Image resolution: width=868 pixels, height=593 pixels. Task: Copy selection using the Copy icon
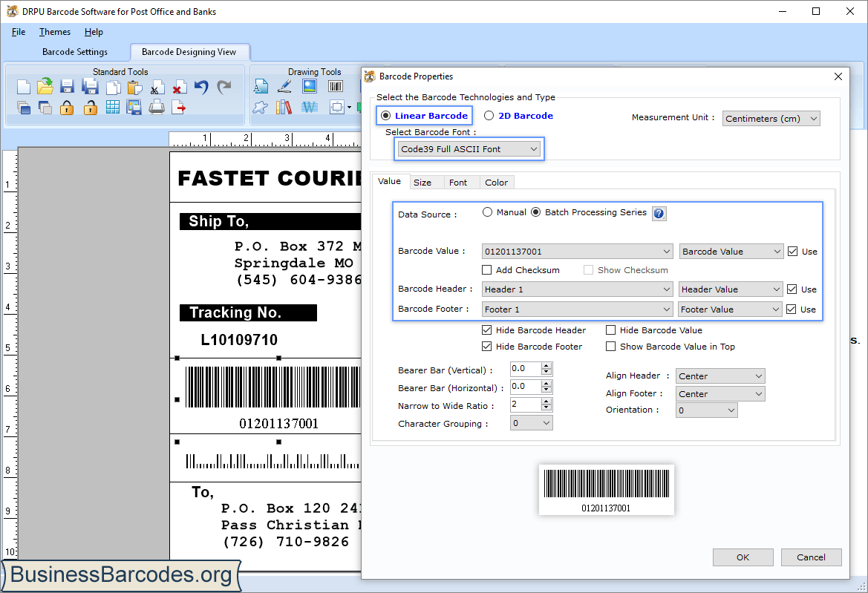(113, 88)
